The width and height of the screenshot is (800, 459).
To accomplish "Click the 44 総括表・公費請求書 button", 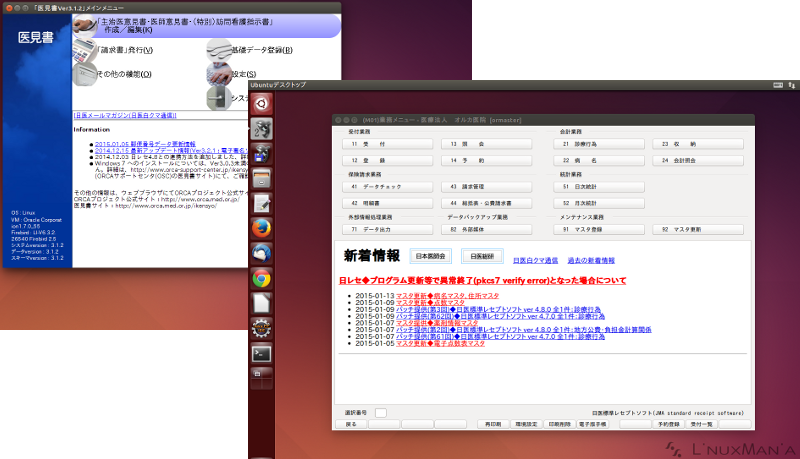I will pyautogui.click(x=487, y=203).
